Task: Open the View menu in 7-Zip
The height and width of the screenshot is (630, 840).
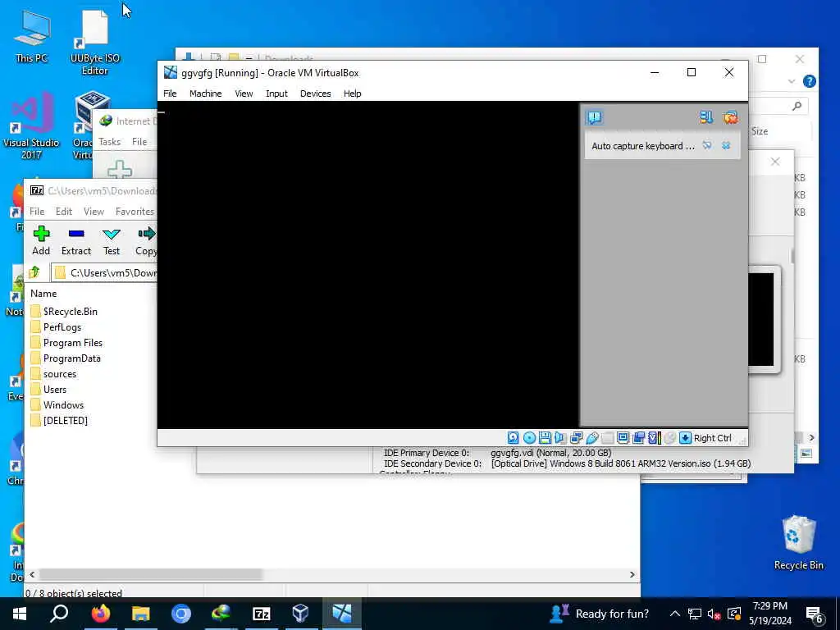Action: pyautogui.click(x=94, y=212)
